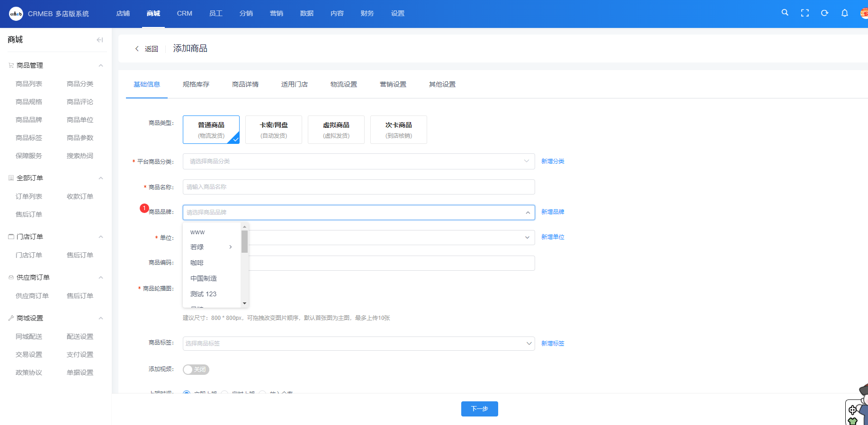Viewport: 868px width, 425px height.
Task: Toggle fullscreen mode icon
Action: click(805, 13)
